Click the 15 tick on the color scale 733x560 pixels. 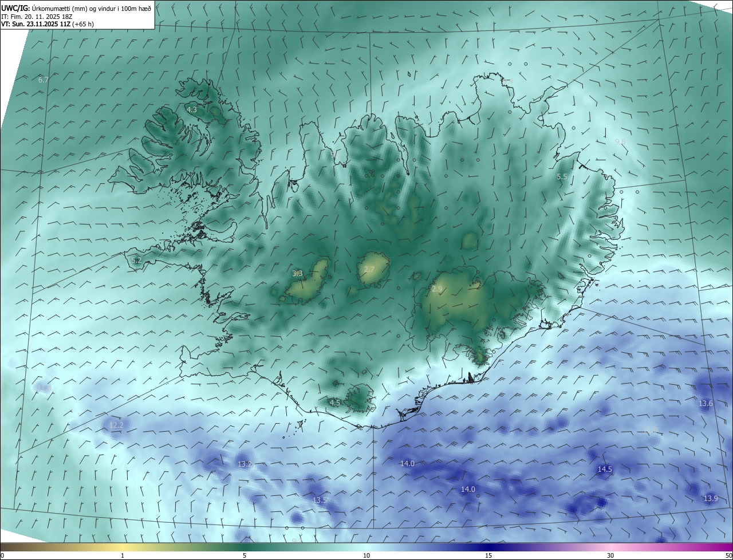coord(488,555)
